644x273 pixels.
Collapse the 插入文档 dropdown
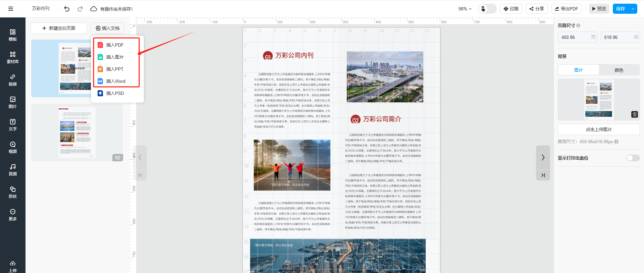pyautogui.click(x=107, y=28)
